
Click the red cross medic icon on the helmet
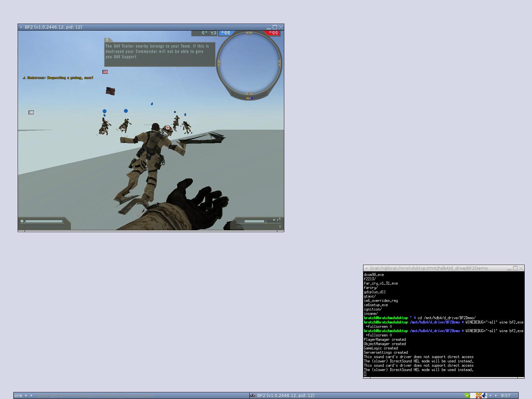click(168, 128)
